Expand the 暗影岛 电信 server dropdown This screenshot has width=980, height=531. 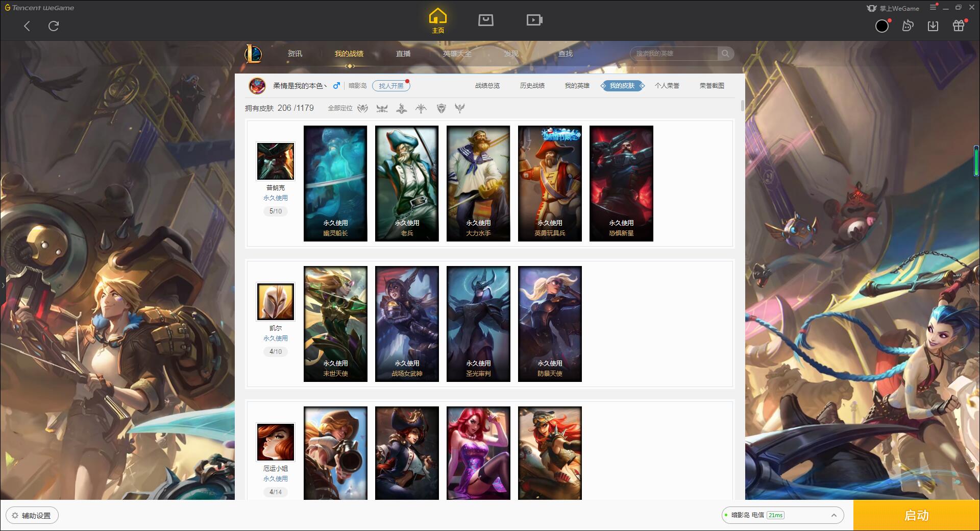[x=782, y=515]
